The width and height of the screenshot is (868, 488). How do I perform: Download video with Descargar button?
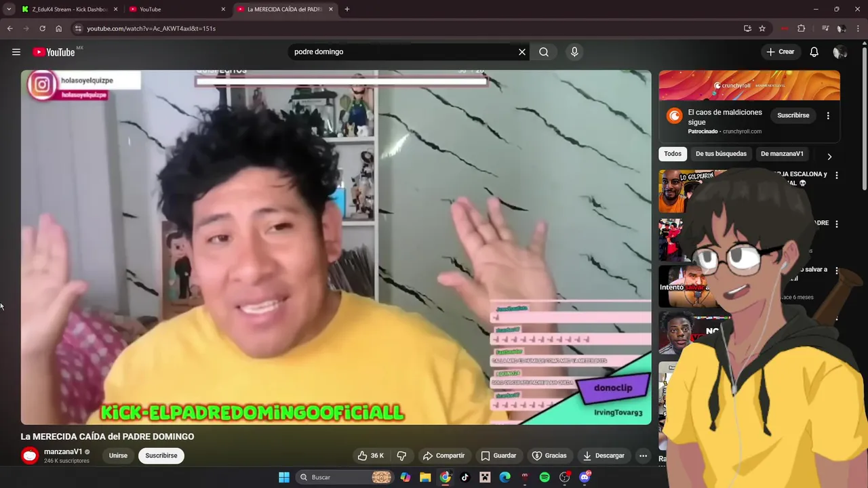point(604,455)
